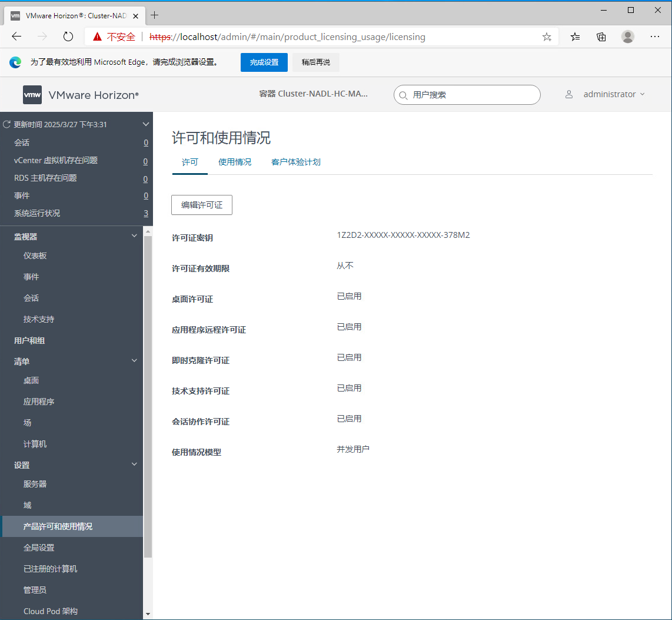
Task: Open 管理员 in sidebar
Action: pos(35,590)
